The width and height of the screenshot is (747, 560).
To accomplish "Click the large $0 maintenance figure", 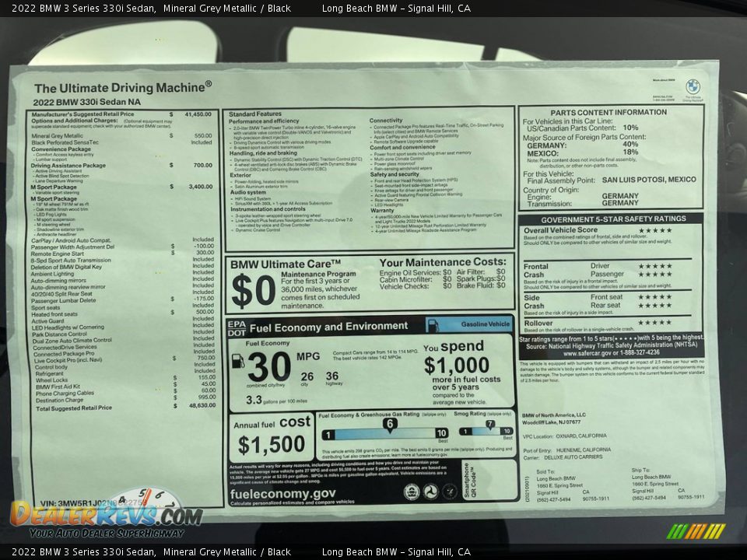I will pyautogui.click(x=254, y=290).
